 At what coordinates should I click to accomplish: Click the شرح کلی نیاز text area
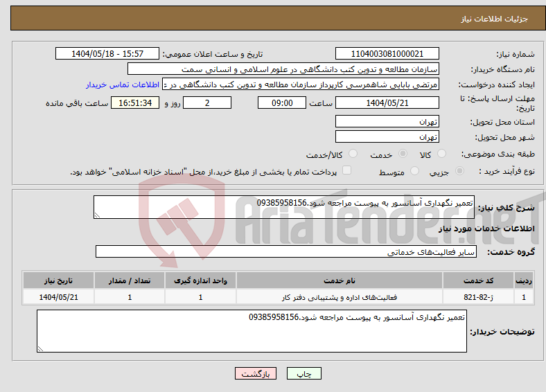(x=284, y=207)
